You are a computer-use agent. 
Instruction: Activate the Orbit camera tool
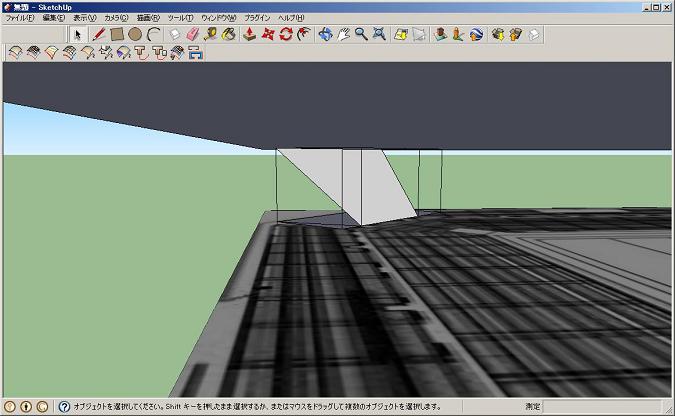point(325,35)
